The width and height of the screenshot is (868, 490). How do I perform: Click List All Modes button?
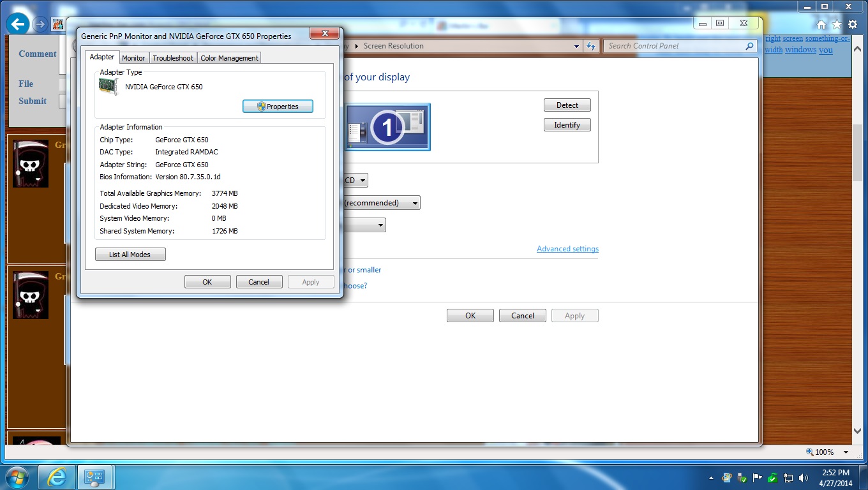pyautogui.click(x=130, y=255)
